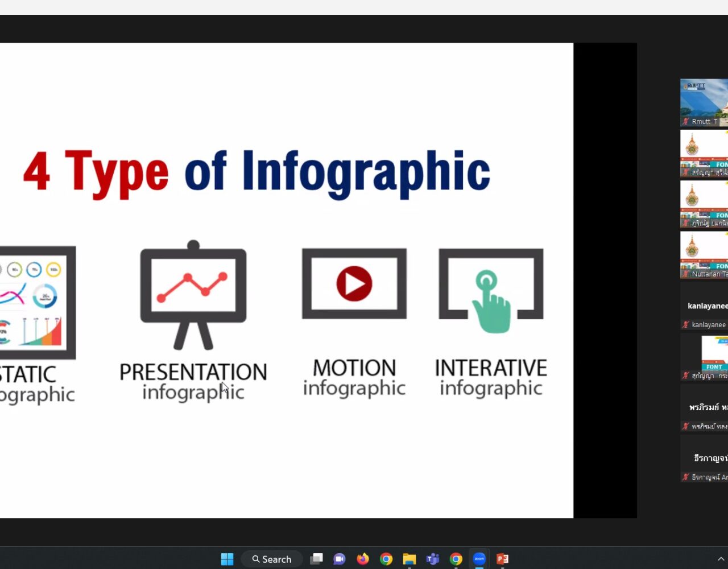The image size is (728, 569).
Task: Click the taskbar Search box
Action: tap(272, 559)
